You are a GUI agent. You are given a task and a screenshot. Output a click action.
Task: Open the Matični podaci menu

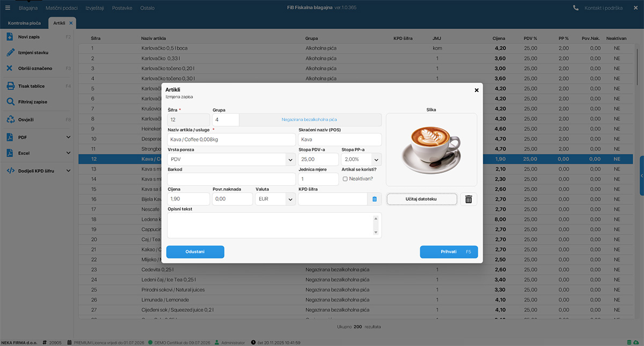[61, 8]
